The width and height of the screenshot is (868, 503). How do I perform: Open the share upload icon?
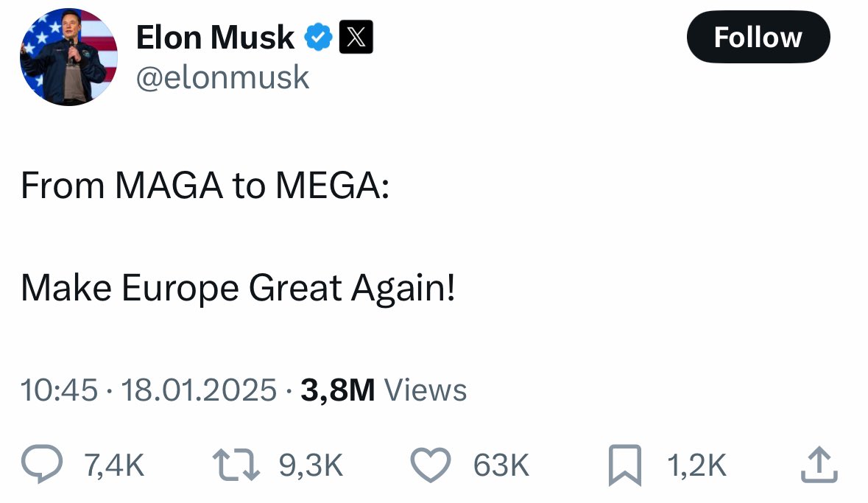pos(819,466)
